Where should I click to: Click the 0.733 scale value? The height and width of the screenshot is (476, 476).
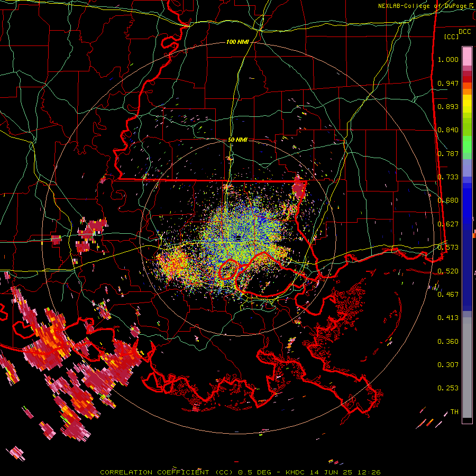[448, 177]
